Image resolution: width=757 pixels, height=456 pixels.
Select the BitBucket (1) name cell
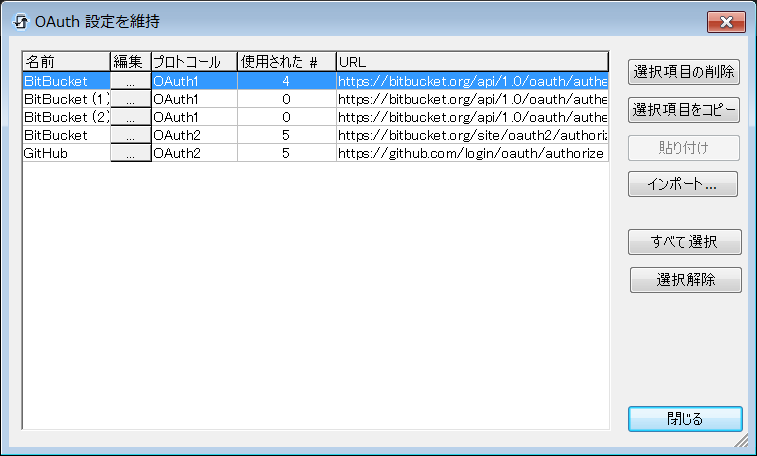point(66,99)
